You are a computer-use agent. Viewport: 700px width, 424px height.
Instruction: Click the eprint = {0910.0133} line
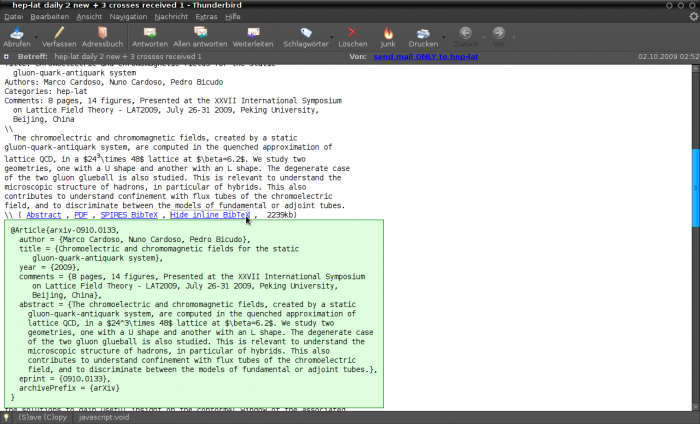65,379
